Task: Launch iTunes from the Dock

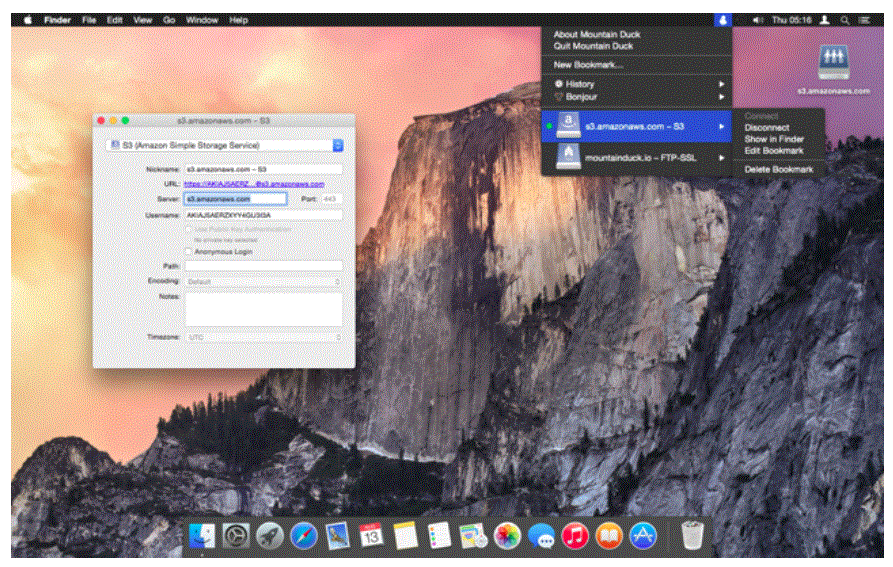Action: coord(575,536)
